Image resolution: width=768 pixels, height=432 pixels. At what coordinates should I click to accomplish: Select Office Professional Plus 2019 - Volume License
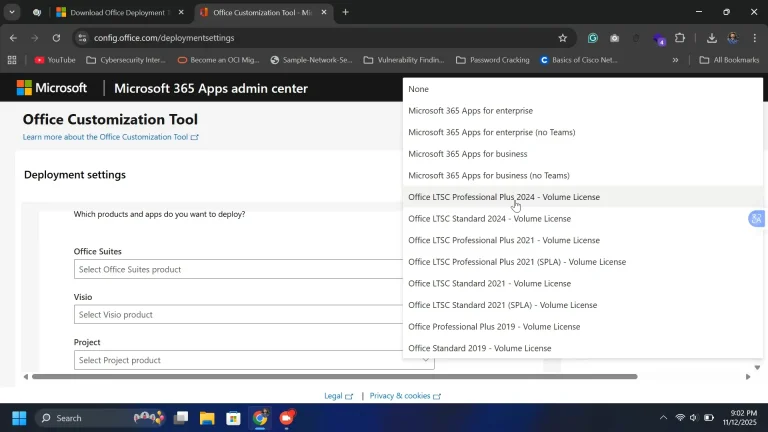tap(582, 326)
